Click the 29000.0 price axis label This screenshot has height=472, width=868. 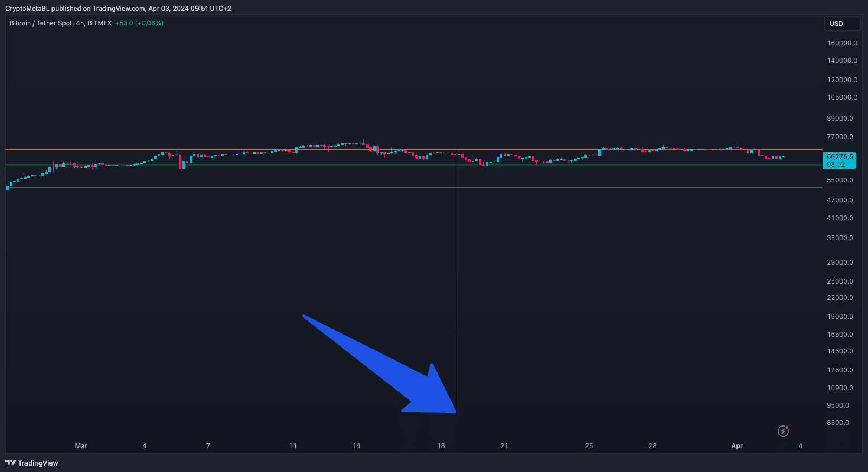pyautogui.click(x=840, y=263)
